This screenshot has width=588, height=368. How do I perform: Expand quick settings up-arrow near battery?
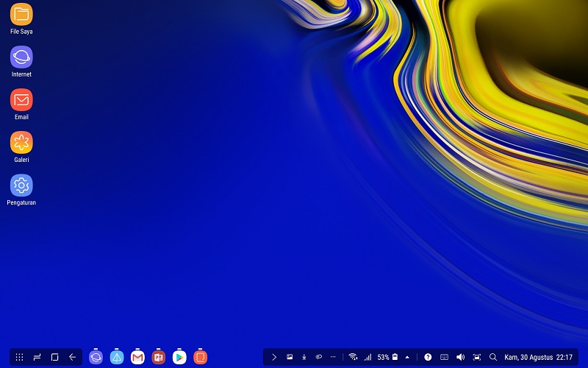coord(407,357)
